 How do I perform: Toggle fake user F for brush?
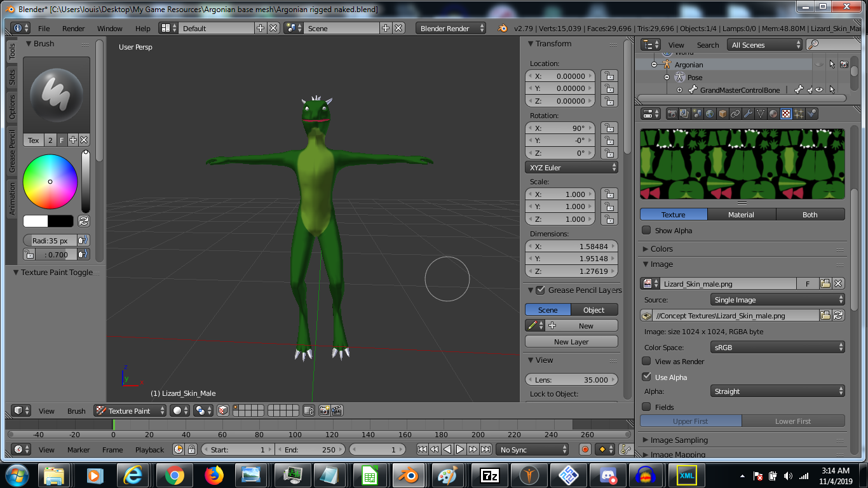point(62,140)
